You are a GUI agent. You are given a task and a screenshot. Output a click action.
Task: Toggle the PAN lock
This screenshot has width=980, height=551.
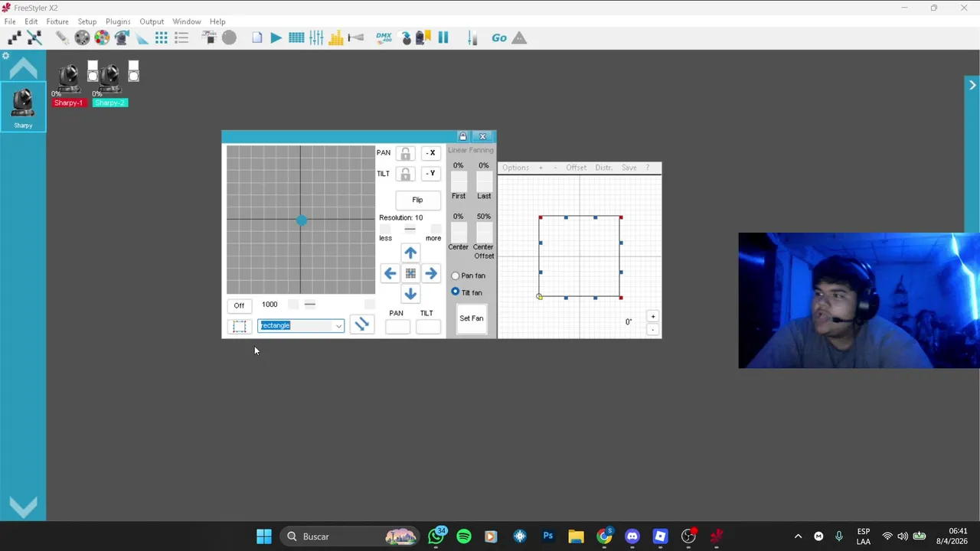[405, 154]
